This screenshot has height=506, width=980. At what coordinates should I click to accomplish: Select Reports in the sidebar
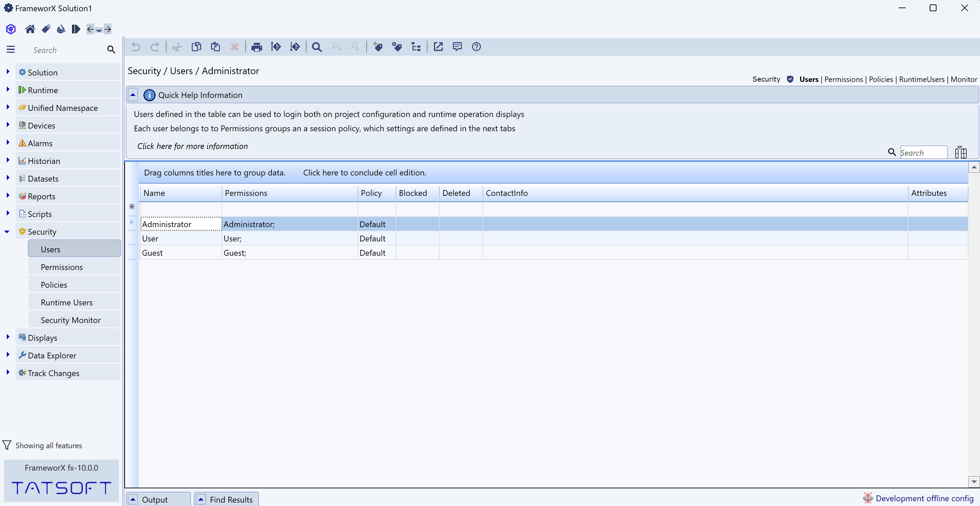tap(68, 197)
